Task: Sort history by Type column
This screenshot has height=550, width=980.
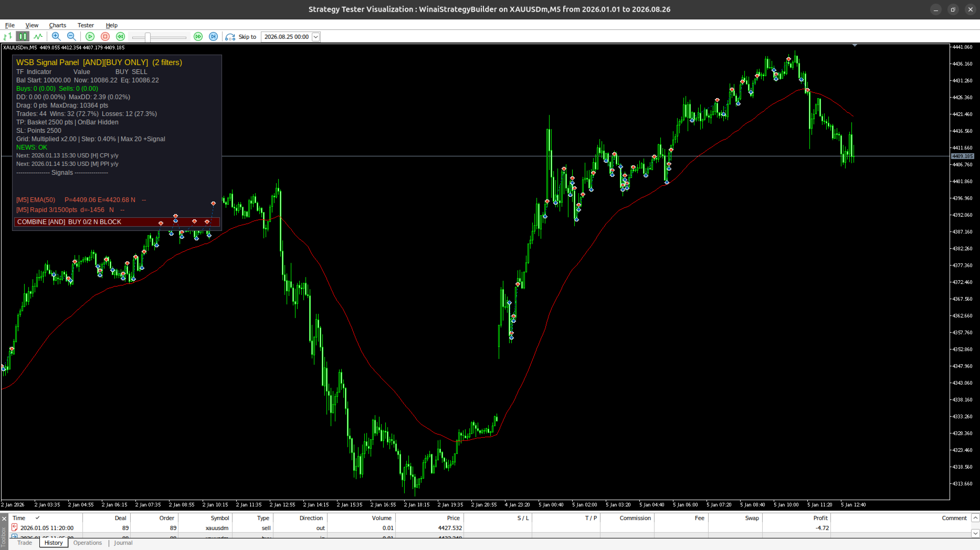Action: coord(252,518)
